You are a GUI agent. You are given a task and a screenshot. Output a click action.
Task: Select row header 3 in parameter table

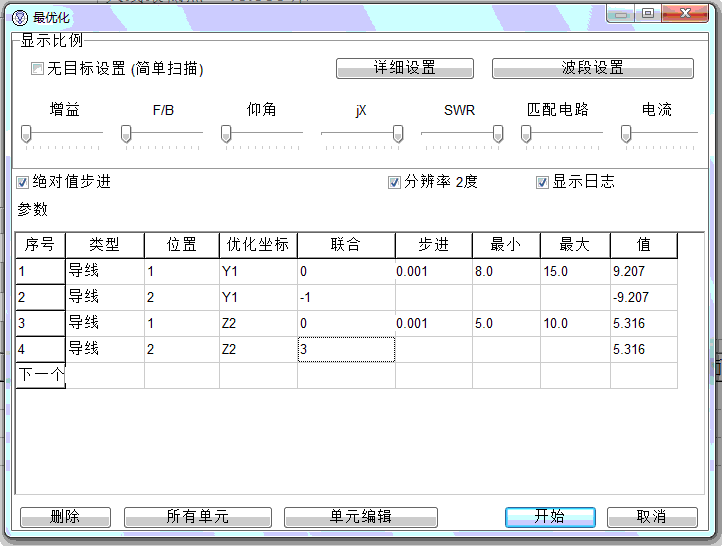click(x=41, y=323)
